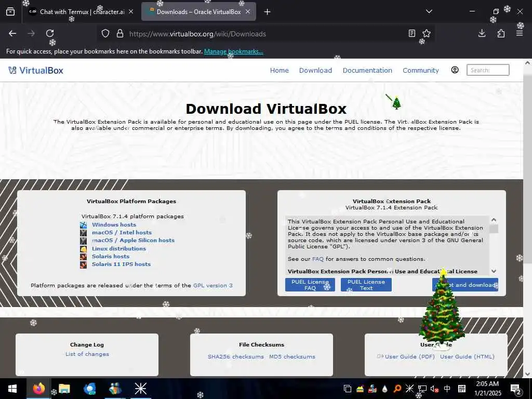Open the Download menu item
Screen dimensions: 532x399
315,70
